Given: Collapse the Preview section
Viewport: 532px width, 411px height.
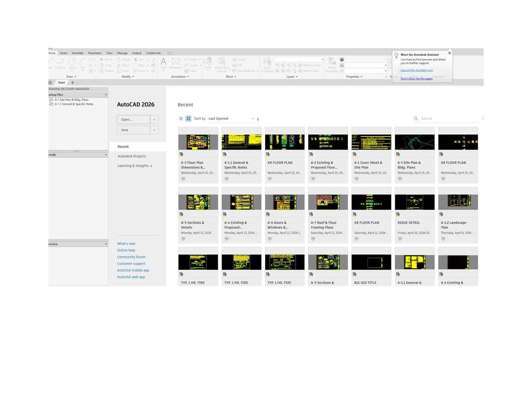Looking at the screenshot, I should [x=106, y=244].
